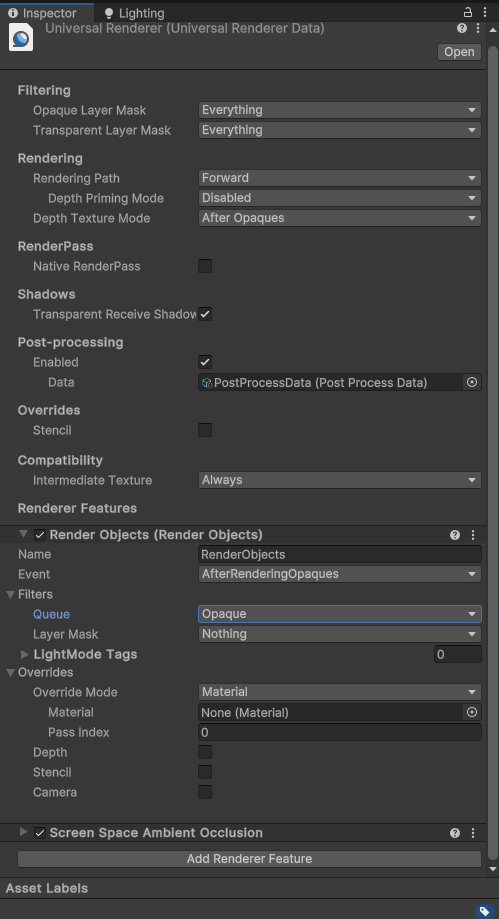Click the None (Material) object field
The height and width of the screenshot is (919, 499).
pyautogui.click(x=331, y=712)
